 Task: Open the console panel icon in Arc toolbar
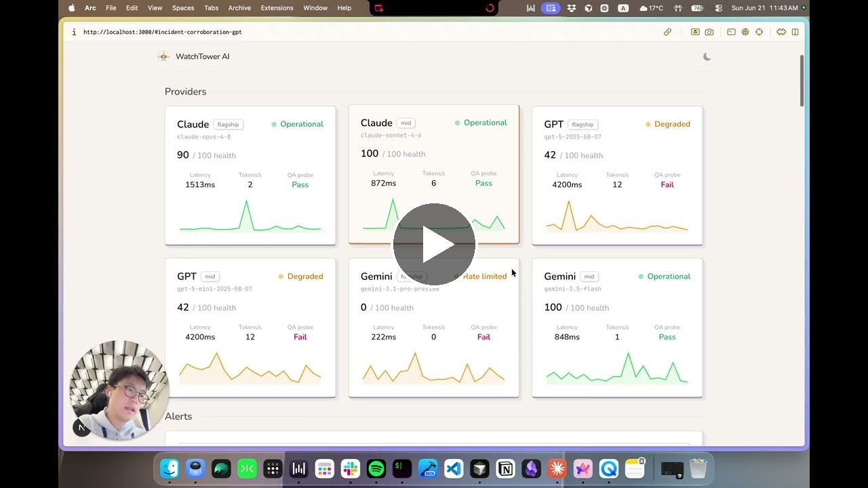click(x=731, y=32)
